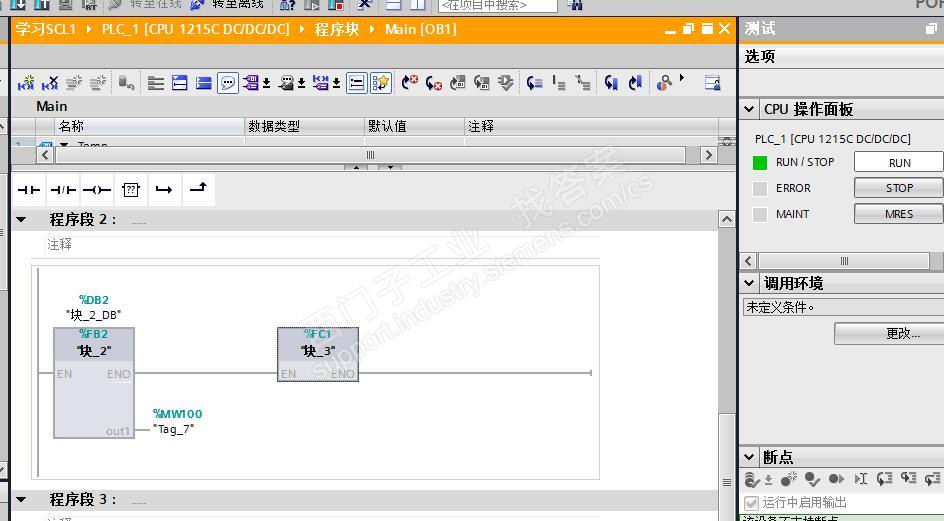Undock the 测试 task card pane
This screenshot has height=521, width=944.
pyautogui.click(x=931, y=28)
